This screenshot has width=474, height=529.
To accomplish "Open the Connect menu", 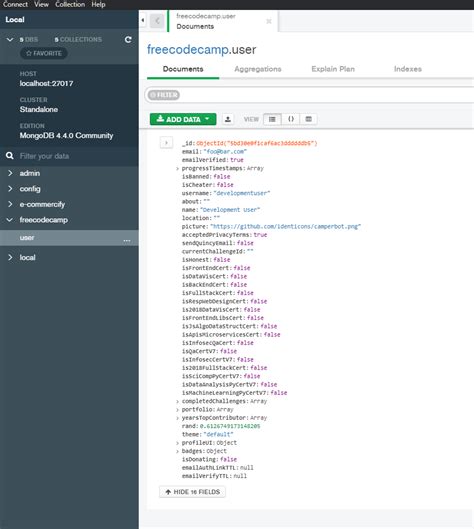I will pyautogui.click(x=15, y=4).
